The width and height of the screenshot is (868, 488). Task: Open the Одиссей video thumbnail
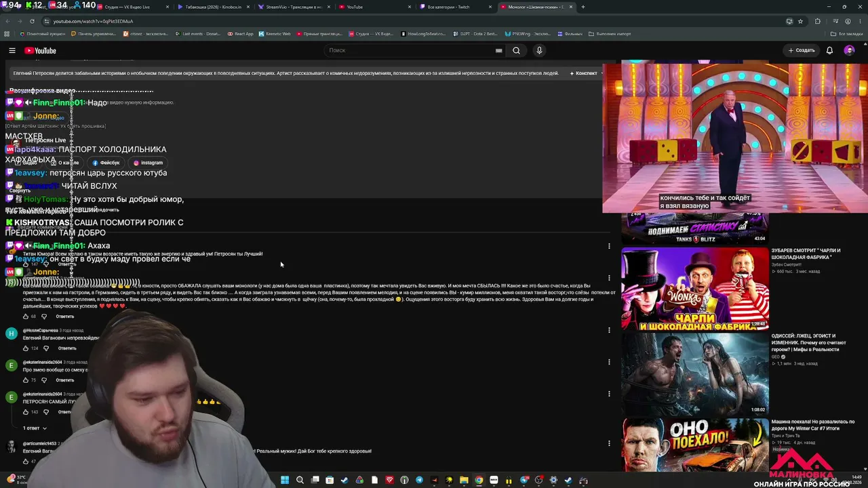pos(695,373)
